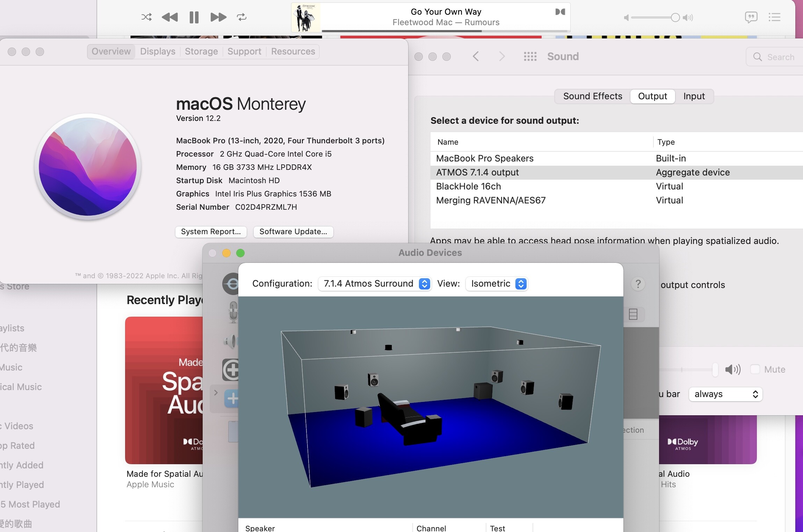Skip to previous track in Music
The height and width of the screenshot is (532, 803).
tap(170, 17)
